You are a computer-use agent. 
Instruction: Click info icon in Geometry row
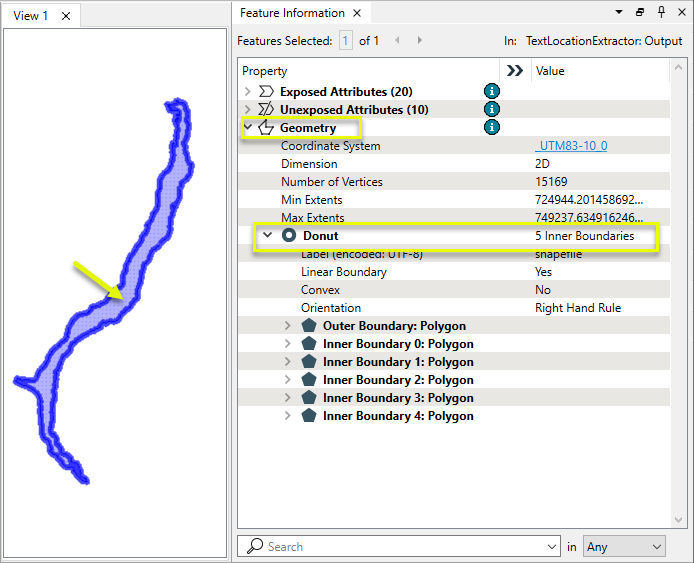(491, 127)
